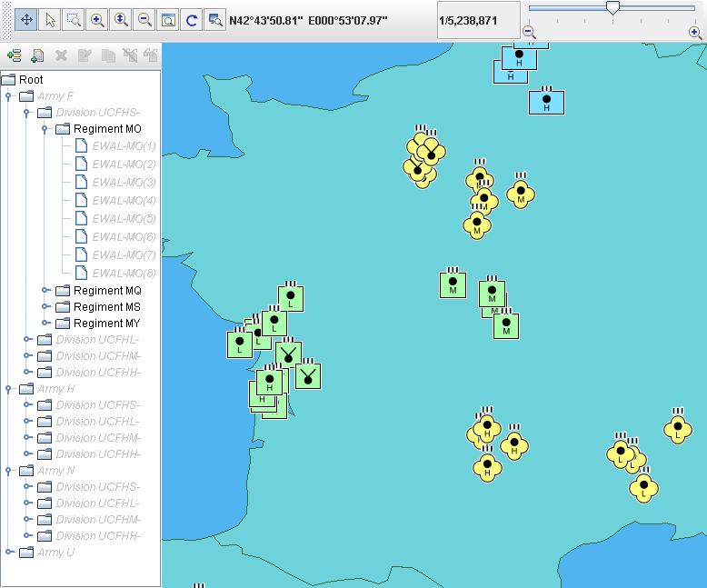Click the zoom slider handle
This screenshot has height=588, width=707.
coord(612,8)
